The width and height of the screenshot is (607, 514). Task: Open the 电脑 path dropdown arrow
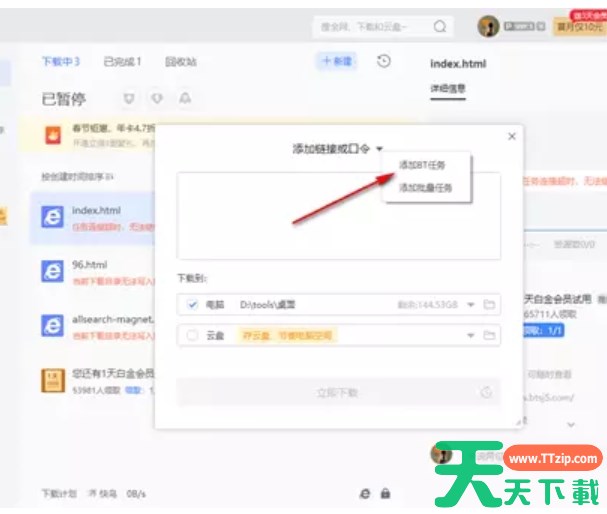pos(470,304)
